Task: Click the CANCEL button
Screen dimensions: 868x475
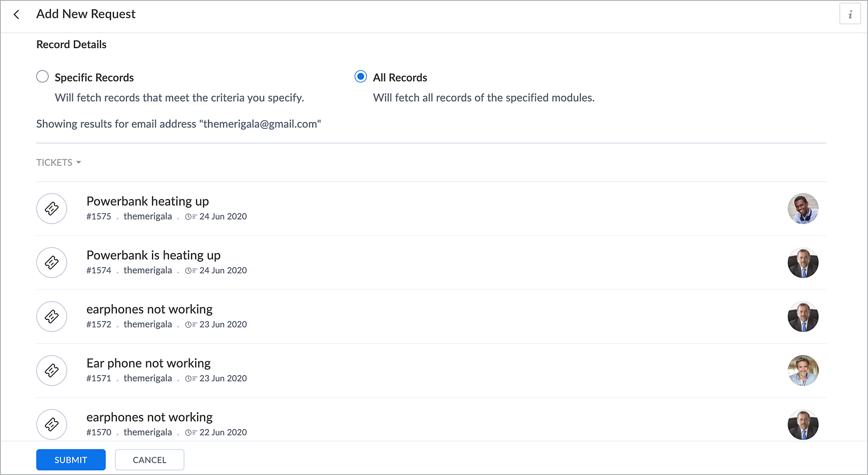Action: coord(149,460)
